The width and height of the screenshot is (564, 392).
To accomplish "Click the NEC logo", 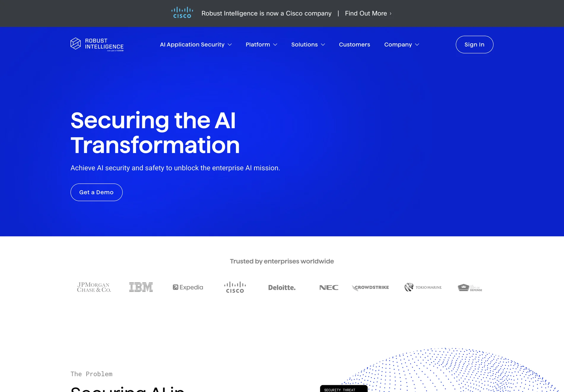I will [x=329, y=288].
